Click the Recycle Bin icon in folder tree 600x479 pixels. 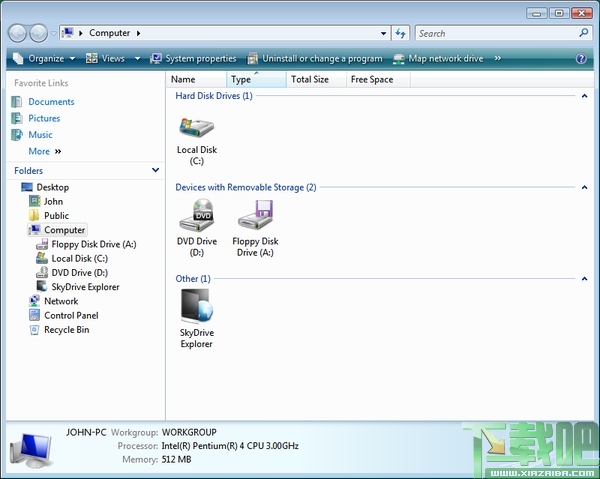point(34,330)
